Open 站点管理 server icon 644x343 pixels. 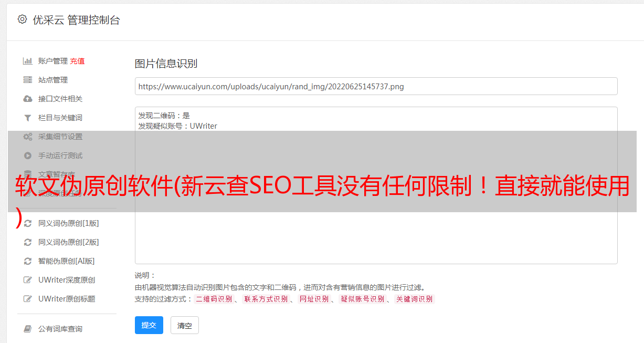pos(28,80)
